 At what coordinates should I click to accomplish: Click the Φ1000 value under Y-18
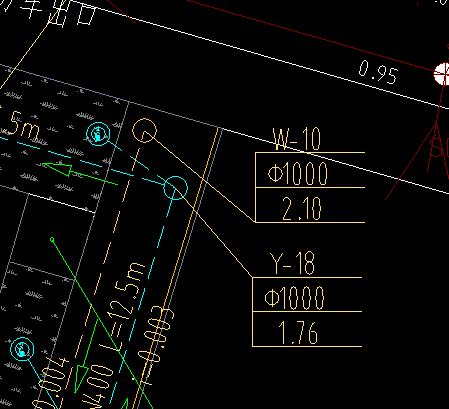(294, 297)
